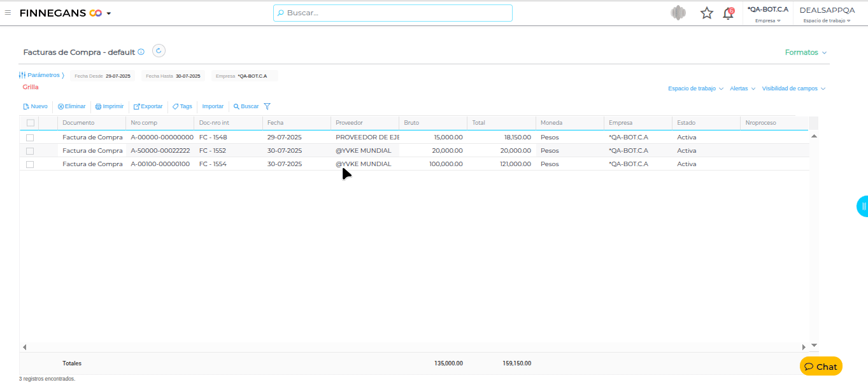Open the blue side panel handle
This screenshot has height=387, width=868.
(863, 206)
